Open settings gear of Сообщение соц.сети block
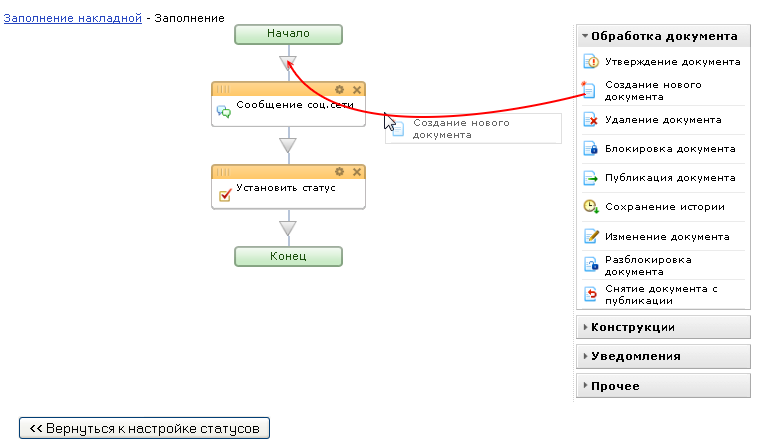Screen dimensions: 758x446 (340, 89)
